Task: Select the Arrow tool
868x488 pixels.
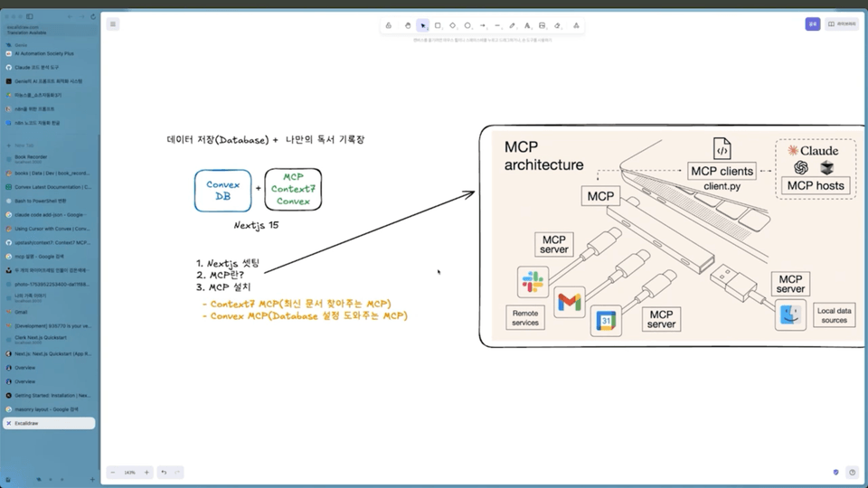Action: coord(483,25)
